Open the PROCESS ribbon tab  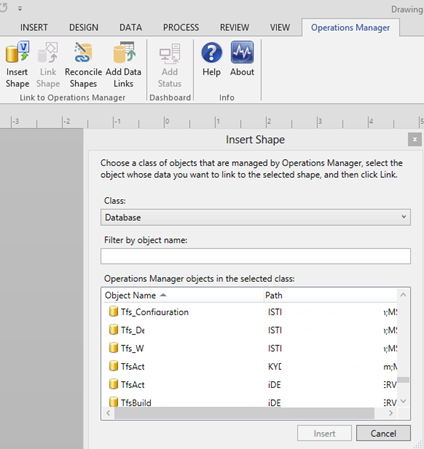click(181, 27)
